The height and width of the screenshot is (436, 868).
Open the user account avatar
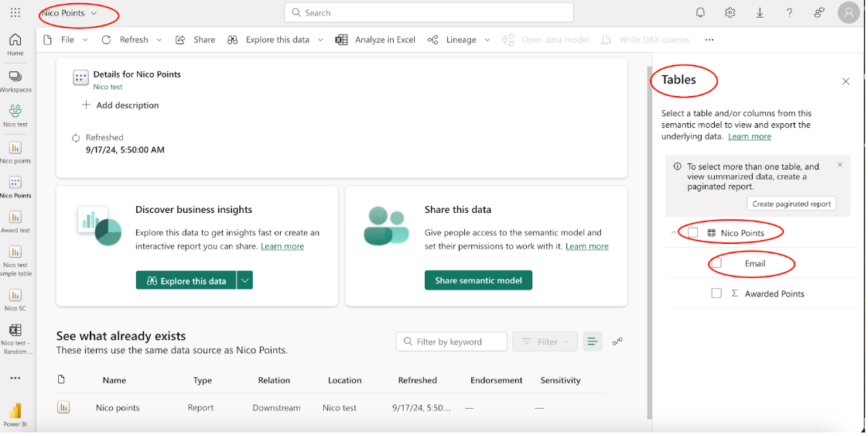tap(849, 12)
